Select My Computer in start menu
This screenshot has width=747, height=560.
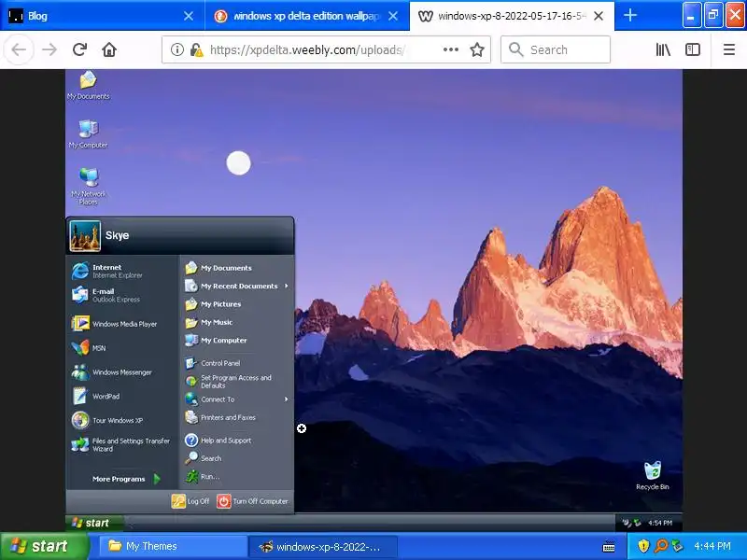pyautogui.click(x=237, y=341)
